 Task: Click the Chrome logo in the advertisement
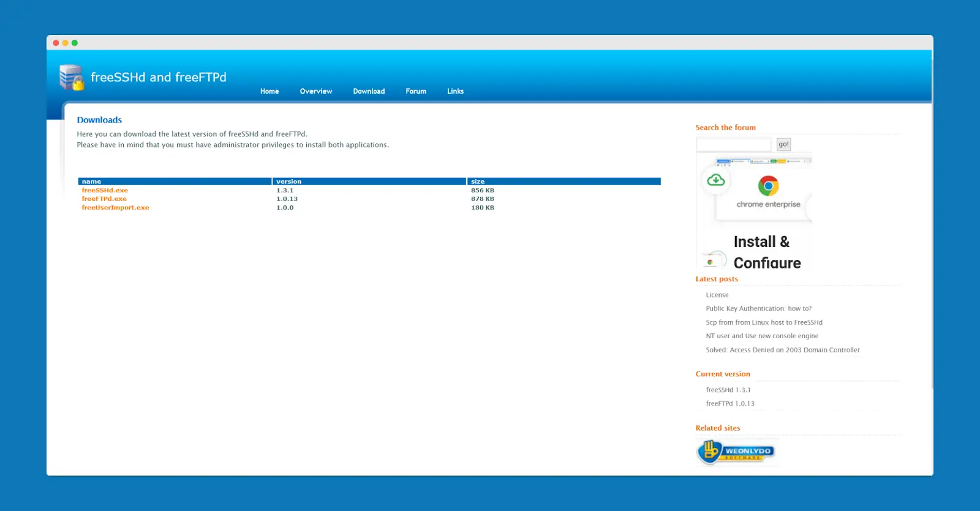tap(768, 186)
